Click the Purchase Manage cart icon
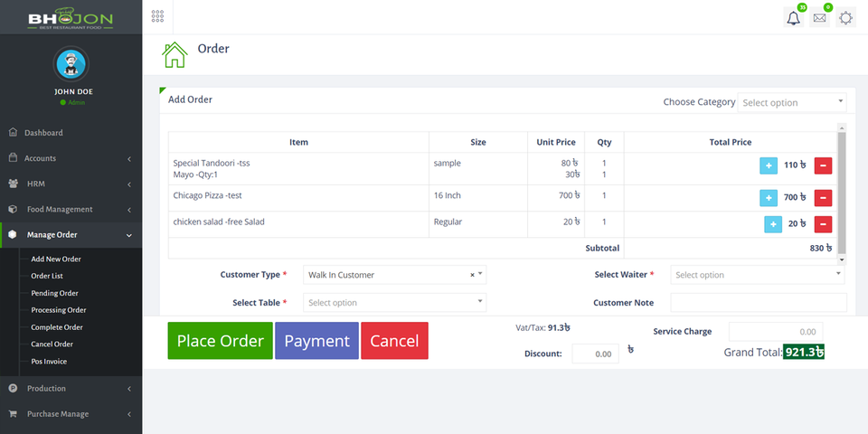The height and width of the screenshot is (434, 868). 14,414
